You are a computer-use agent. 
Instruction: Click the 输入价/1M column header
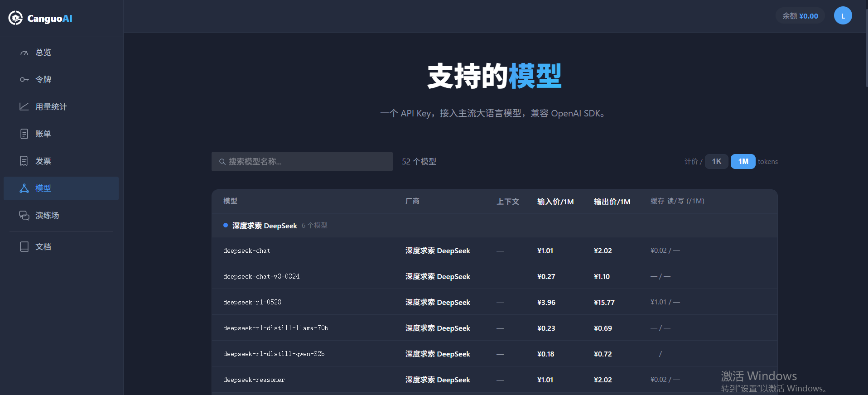(555, 202)
